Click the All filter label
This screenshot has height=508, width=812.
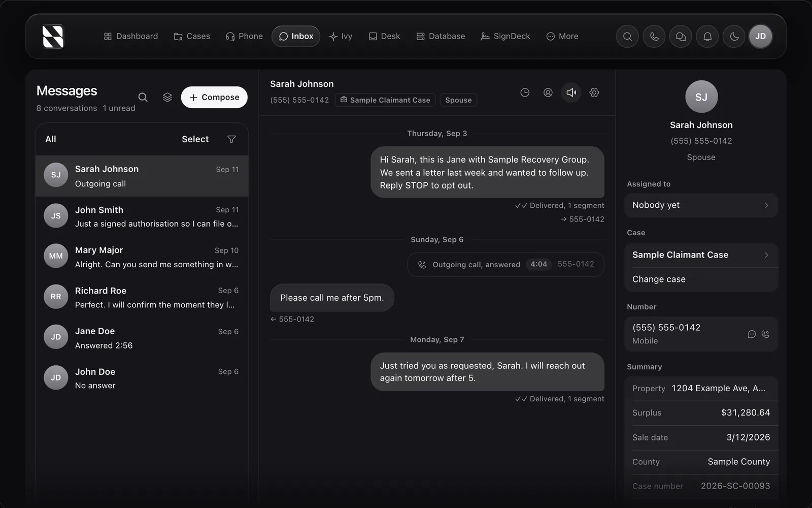click(x=51, y=139)
